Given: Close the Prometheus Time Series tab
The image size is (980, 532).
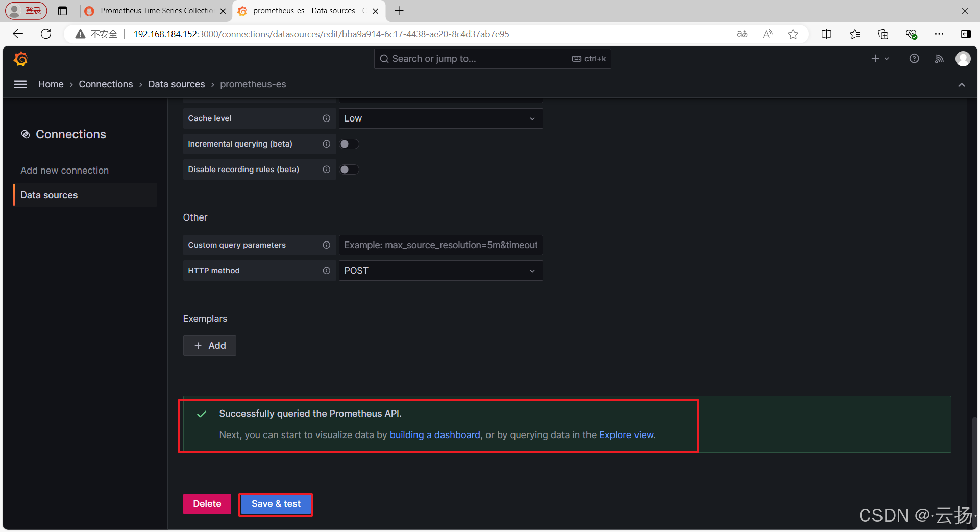Looking at the screenshot, I should coord(223,11).
